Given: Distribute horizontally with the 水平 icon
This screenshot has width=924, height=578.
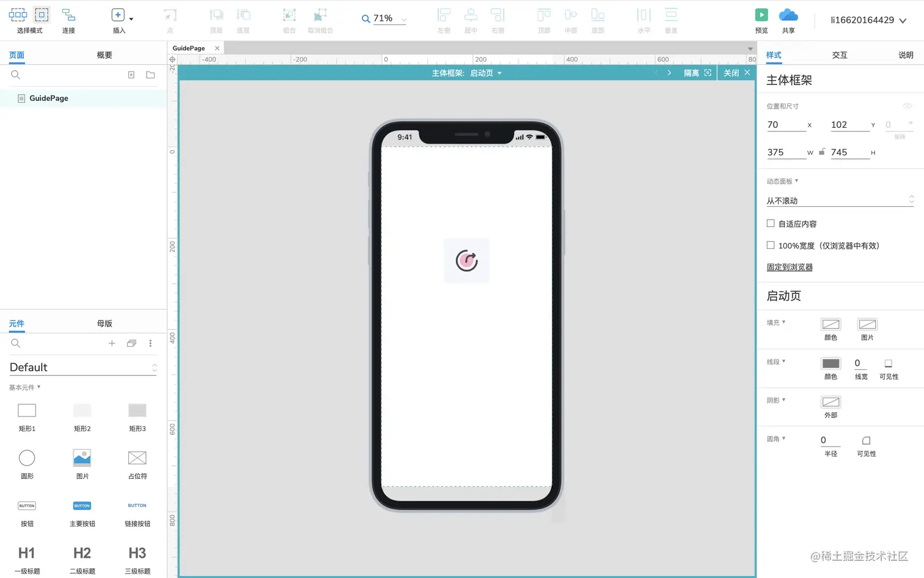Looking at the screenshot, I should click(x=644, y=15).
